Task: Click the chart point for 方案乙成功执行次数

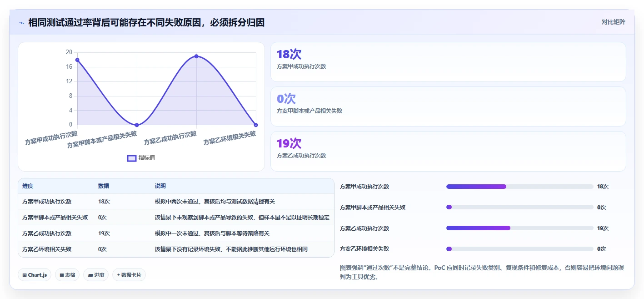Action: [x=196, y=56]
